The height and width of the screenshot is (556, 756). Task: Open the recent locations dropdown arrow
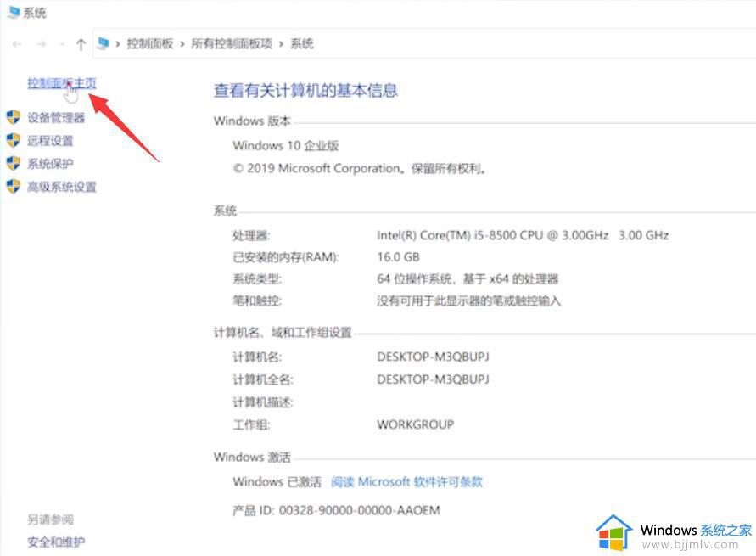coord(62,44)
